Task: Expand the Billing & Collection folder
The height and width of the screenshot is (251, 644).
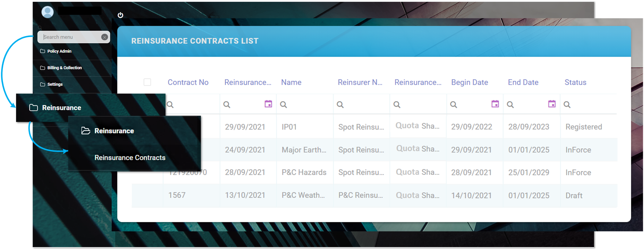Action: [64, 68]
